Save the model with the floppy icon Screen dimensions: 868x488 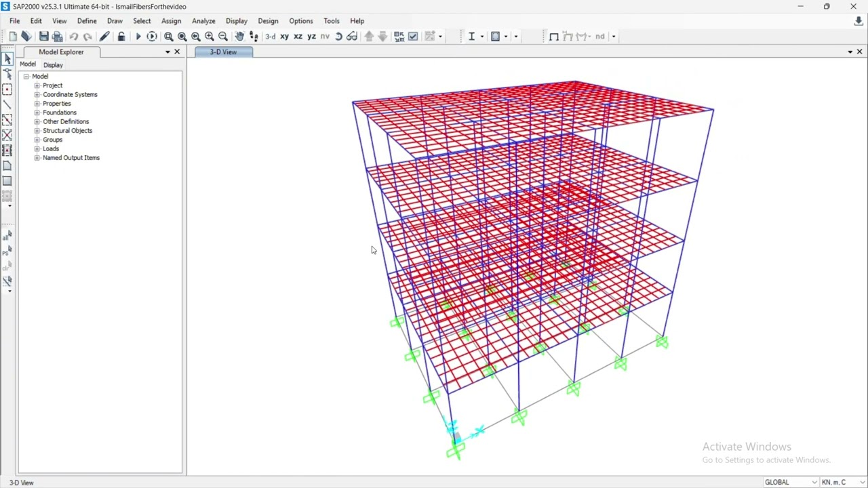pos(44,37)
